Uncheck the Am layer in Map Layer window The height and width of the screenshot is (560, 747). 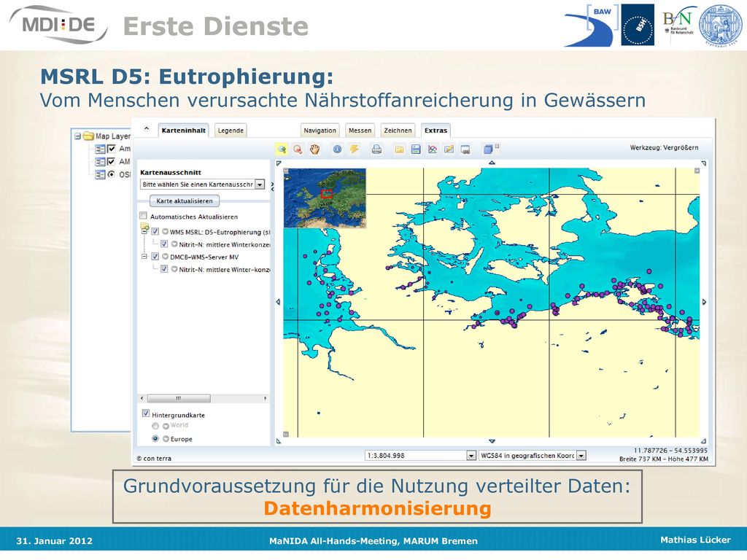tap(111, 149)
